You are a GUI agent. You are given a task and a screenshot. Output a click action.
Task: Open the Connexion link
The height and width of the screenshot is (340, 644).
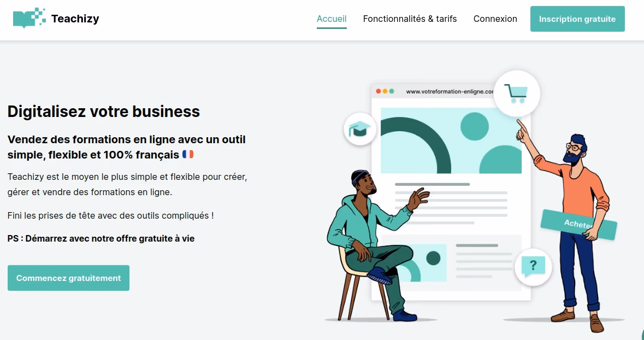(495, 19)
